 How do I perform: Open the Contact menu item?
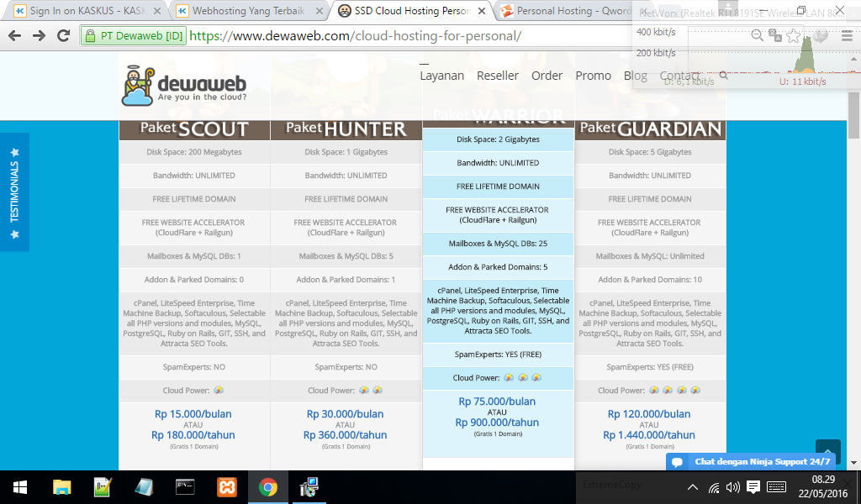pyautogui.click(x=679, y=76)
